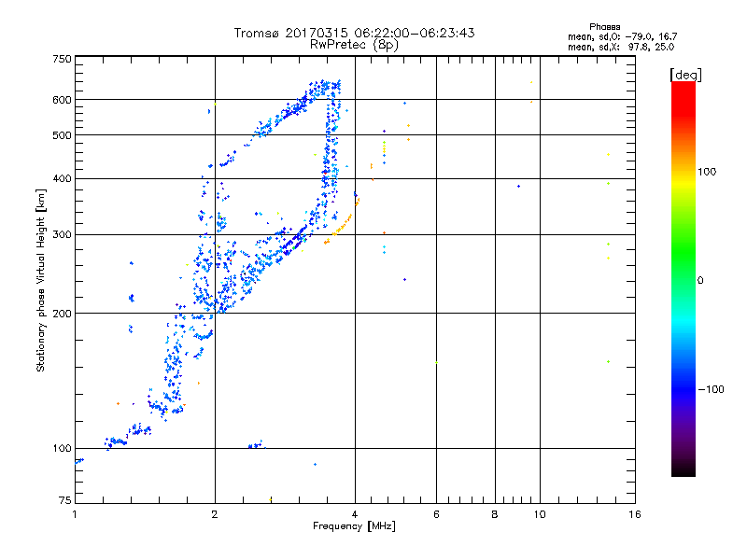
Task: Click the black bottom of the colorbar
Action: 684,469
